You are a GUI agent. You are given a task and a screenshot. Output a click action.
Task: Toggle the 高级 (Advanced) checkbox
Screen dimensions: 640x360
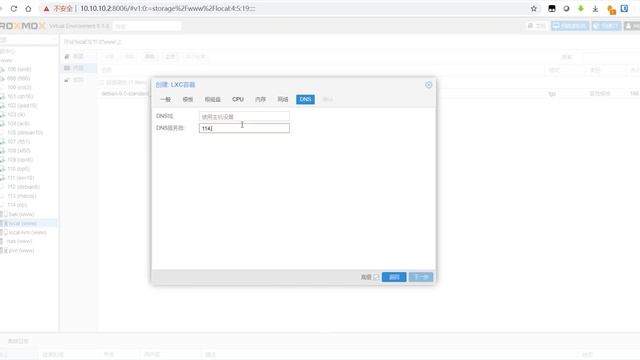[376, 277]
